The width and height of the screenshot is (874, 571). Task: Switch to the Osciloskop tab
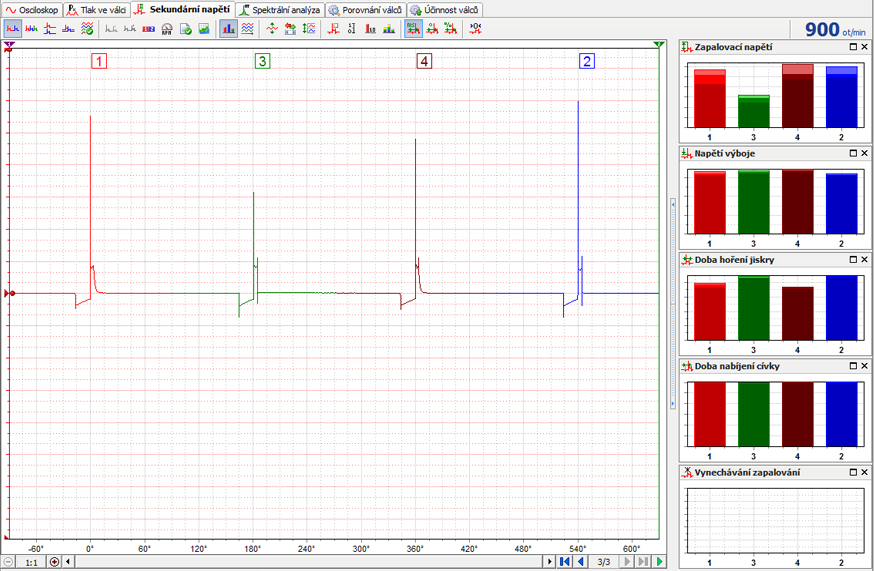[x=32, y=9]
